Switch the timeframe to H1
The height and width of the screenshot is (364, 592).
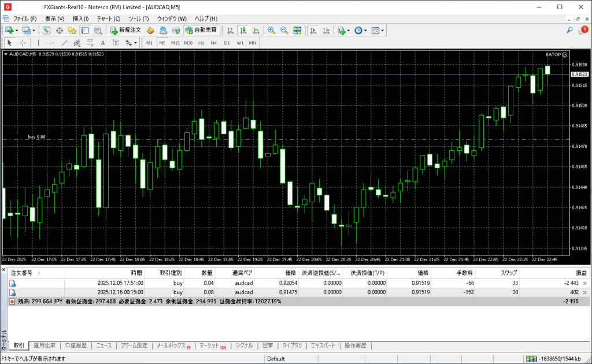(x=201, y=43)
